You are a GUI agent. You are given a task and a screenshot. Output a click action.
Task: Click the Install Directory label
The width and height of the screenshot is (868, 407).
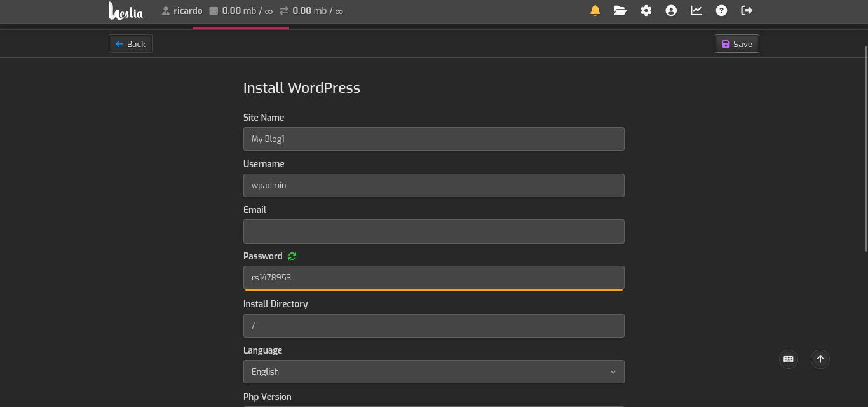pos(276,304)
